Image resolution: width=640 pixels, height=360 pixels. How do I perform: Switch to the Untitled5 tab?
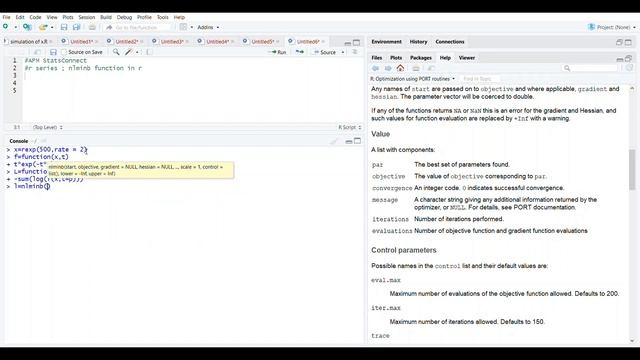[x=262, y=42]
